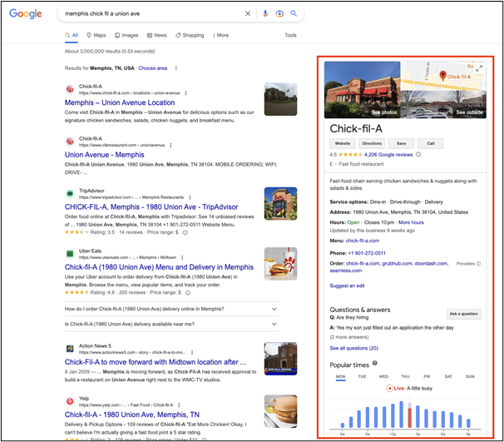Expand the 'How do I order Chick-fil-A' question
The height and width of the screenshot is (442, 504).
[275, 310]
